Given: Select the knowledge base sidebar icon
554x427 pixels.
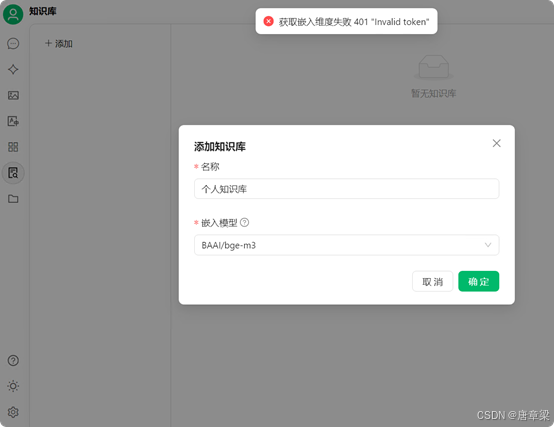Looking at the screenshot, I should click(x=13, y=173).
